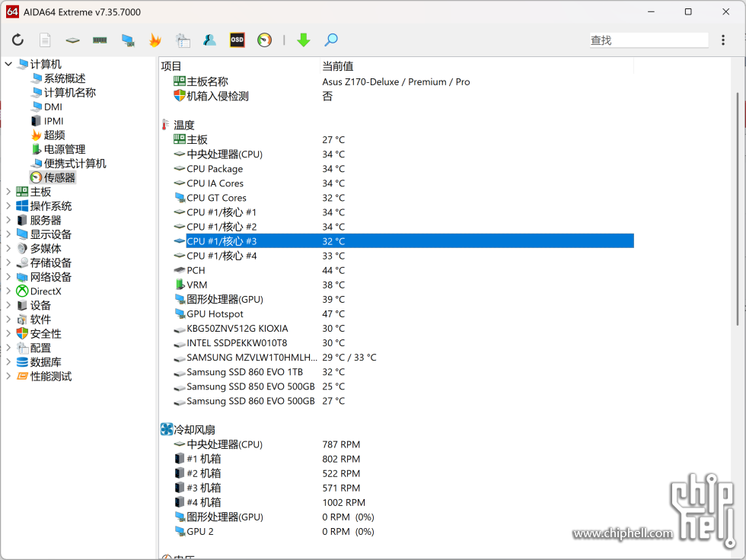
Task: Select the KBG50ZNV512G KIOXIA row
Action: click(x=403, y=329)
